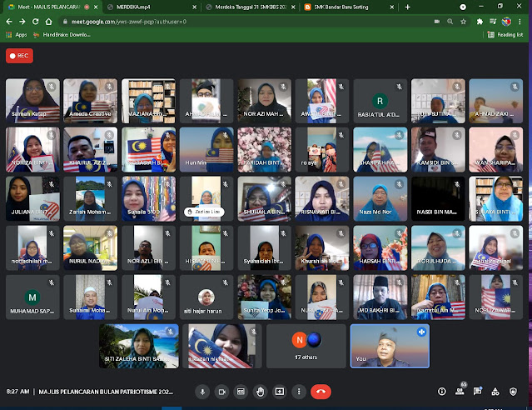
Task: Bookmark this page with star icon
Action: pos(463,22)
